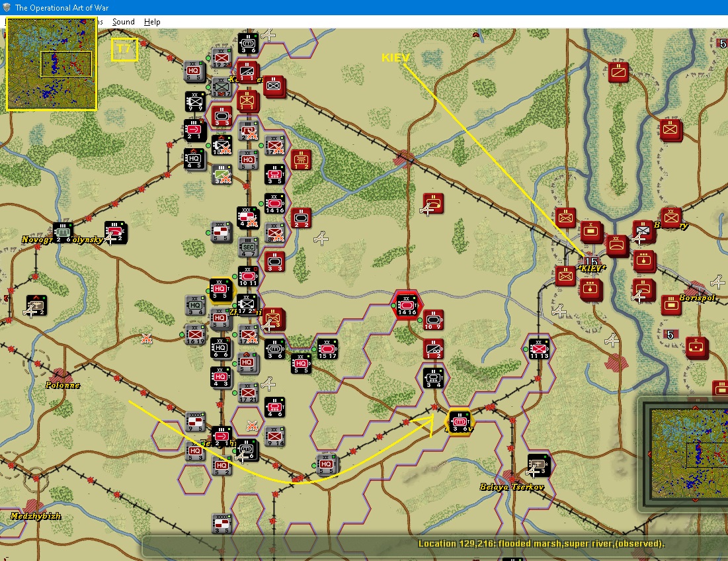Click the 'Polonne' town label
Viewport: 728px width, 561px height.
(63, 385)
